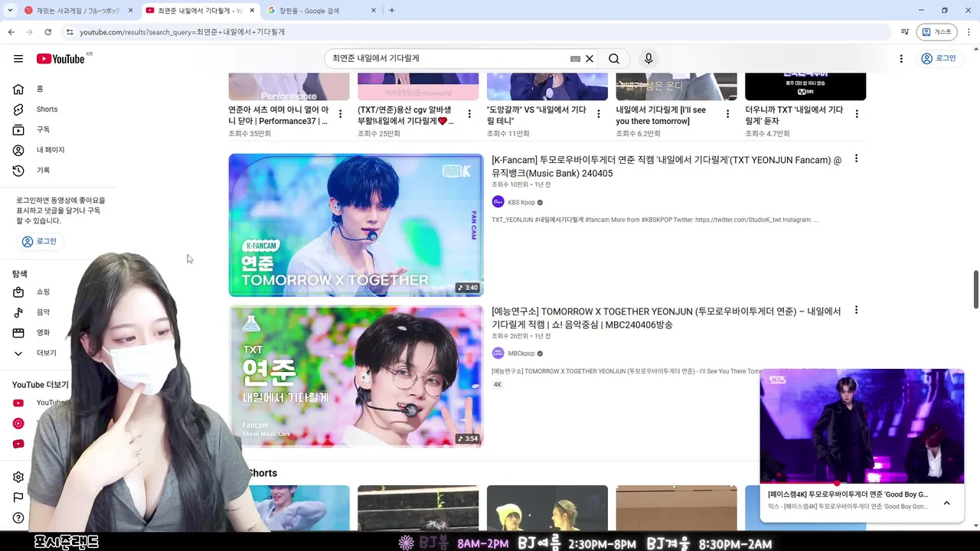Viewport: 980px width, 551px height.
Task: Open the YouTube hamburger guide menu
Action: pos(18,58)
